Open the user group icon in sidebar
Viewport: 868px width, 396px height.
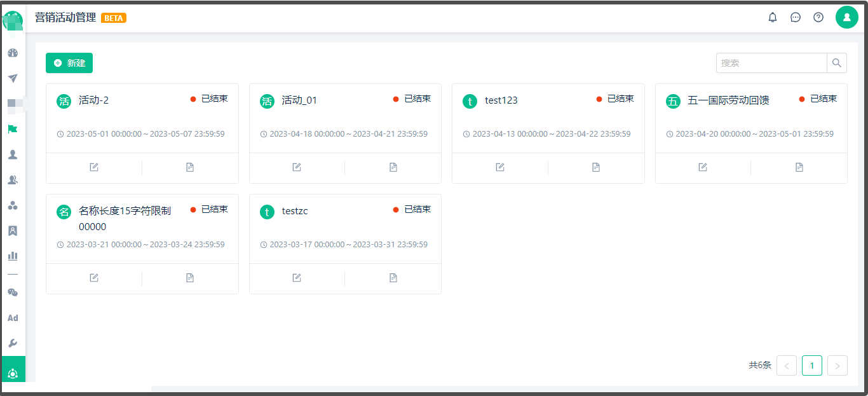(13, 180)
